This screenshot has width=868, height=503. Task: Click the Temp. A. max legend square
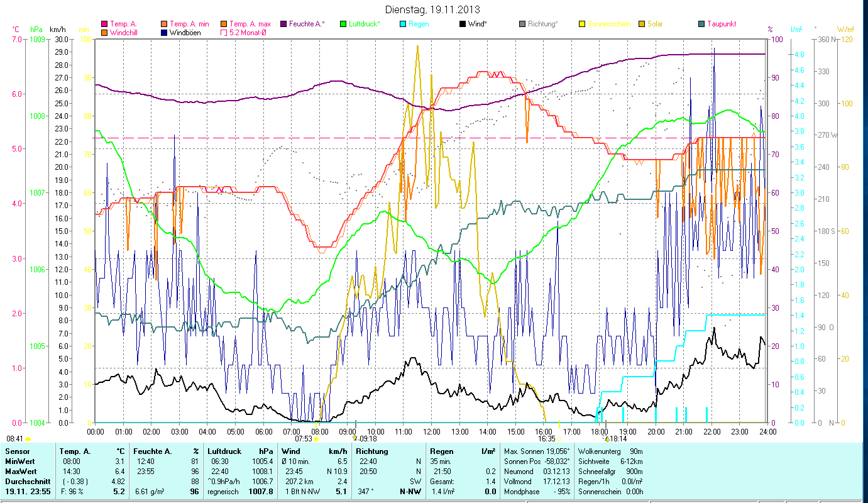pos(224,24)
